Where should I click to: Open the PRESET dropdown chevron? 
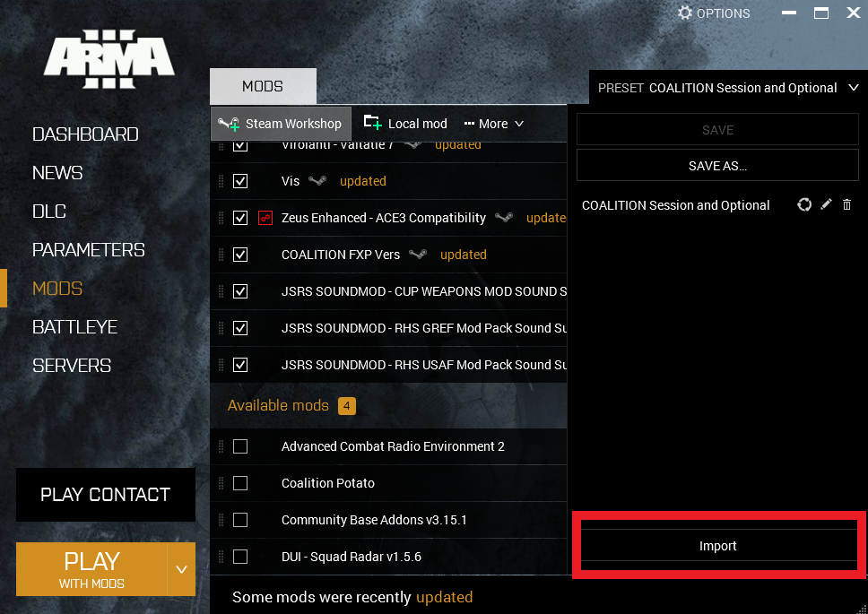tap(852, 88)
